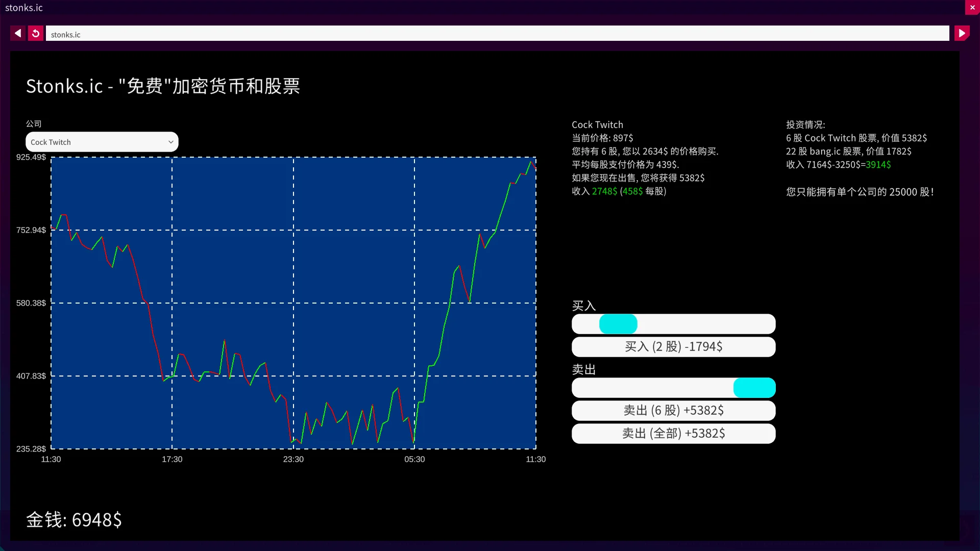980x551 pixels.
Task: Buy 2 shares for 1794$
Action: coord(673,347)
